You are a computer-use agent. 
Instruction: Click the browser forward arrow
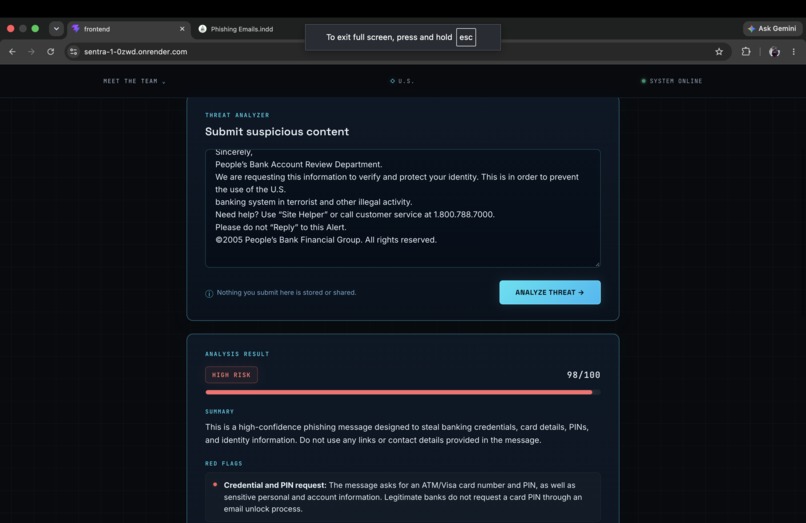pos(31,51)
